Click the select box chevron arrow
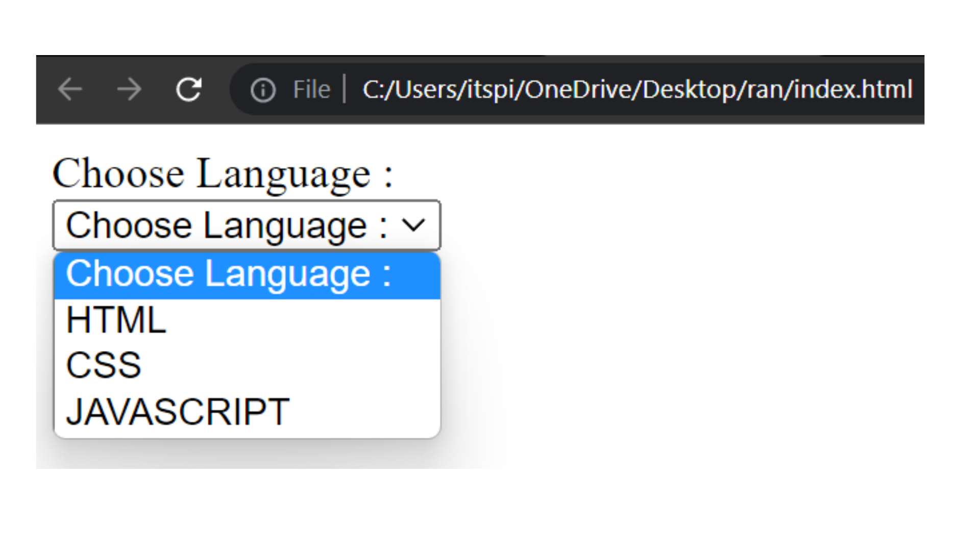Screen dimensions: 980x551 (413, 225)
